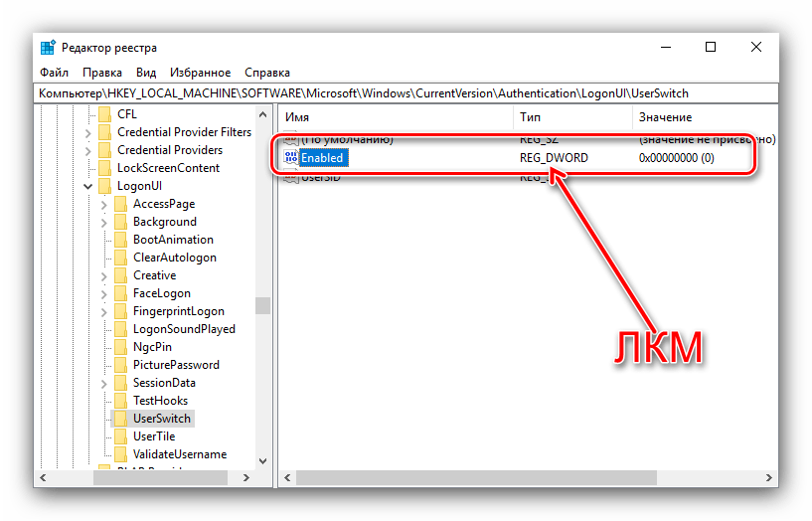This screenshot has width=812, height=521.
Task: Select the Enabled value name
Action: [322, 158]
